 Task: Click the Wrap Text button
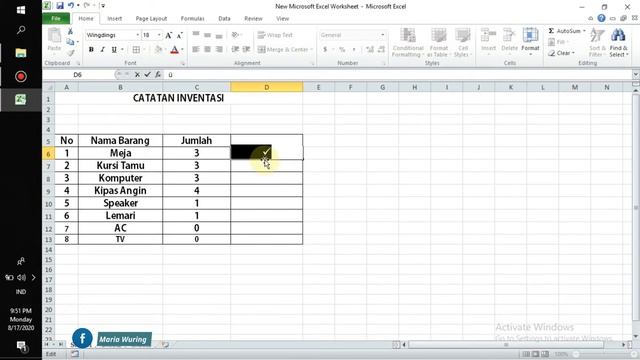pyautogui.click(x=275, y=35)
